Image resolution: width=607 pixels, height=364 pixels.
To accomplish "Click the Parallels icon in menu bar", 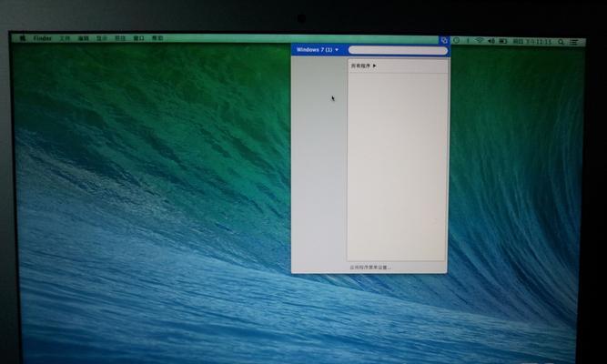I will [444, 40].
